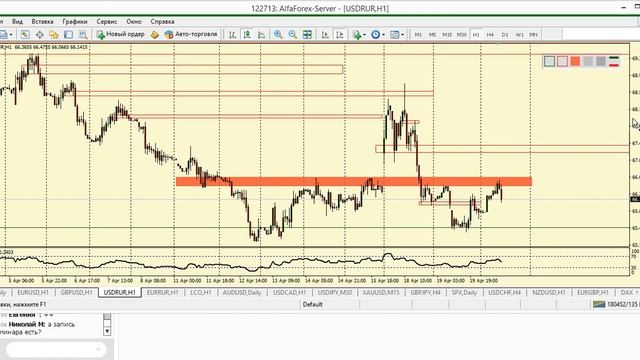The height and width of the screenshot is (360, 640).
Task: Zoom in on the chart
Action: [278, 35]
